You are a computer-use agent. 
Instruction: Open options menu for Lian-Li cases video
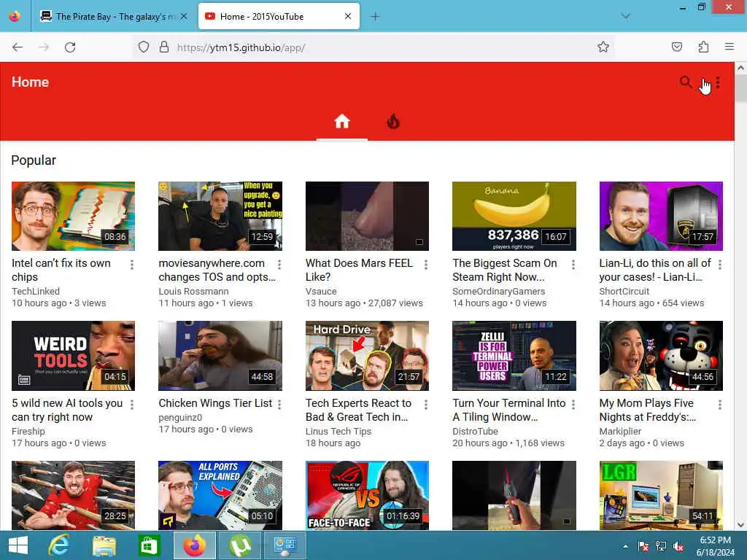pos(720,264)
